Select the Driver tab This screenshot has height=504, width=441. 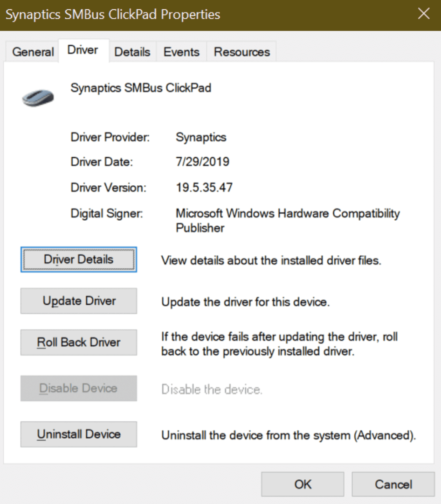(x=83, y=50)
